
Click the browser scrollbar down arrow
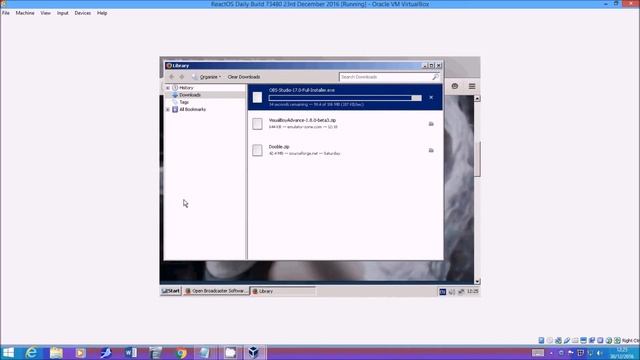click(x=477, y=282)
